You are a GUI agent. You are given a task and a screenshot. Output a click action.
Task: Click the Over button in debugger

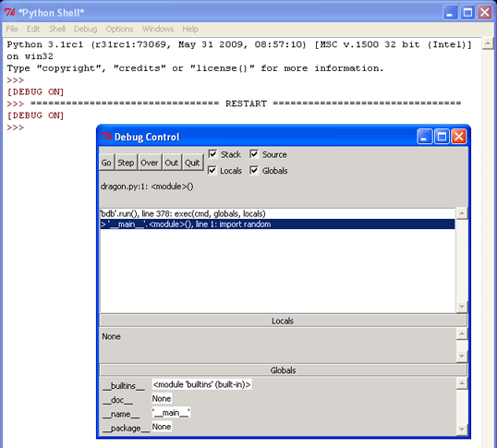pos(150,163)
